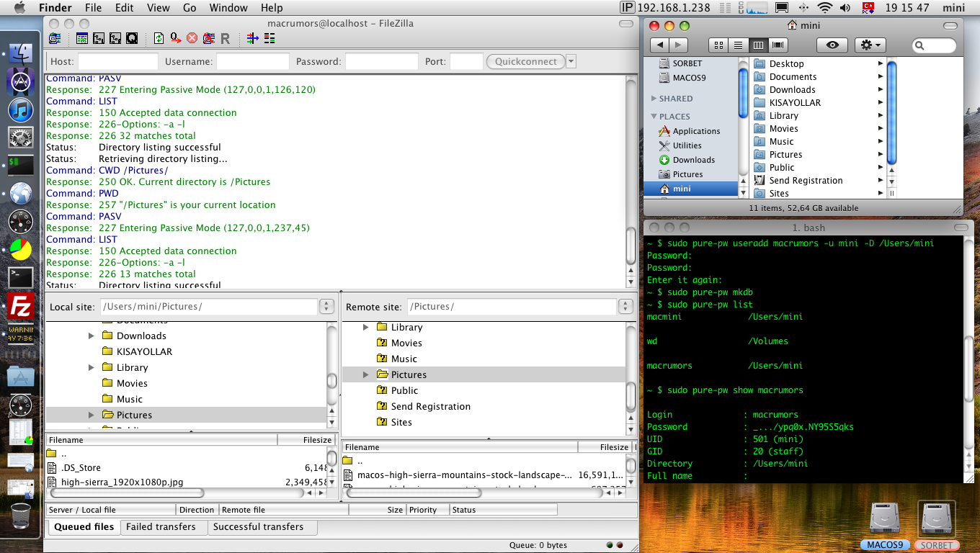Toggle transfer queue display in FileZilla toolbar
980x553 pixels.
pyautogui.click(x=132, y=39)
